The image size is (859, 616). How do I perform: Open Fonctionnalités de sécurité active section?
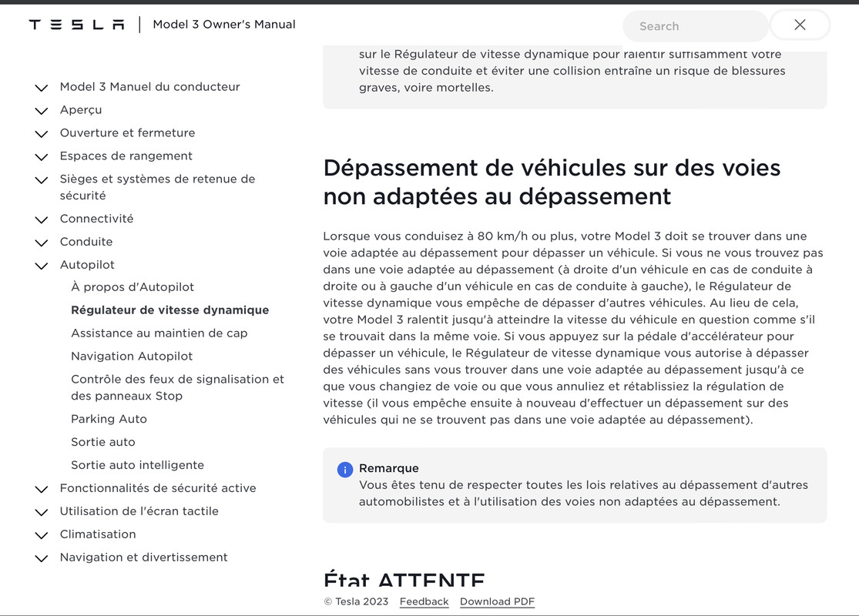[158, 488]
